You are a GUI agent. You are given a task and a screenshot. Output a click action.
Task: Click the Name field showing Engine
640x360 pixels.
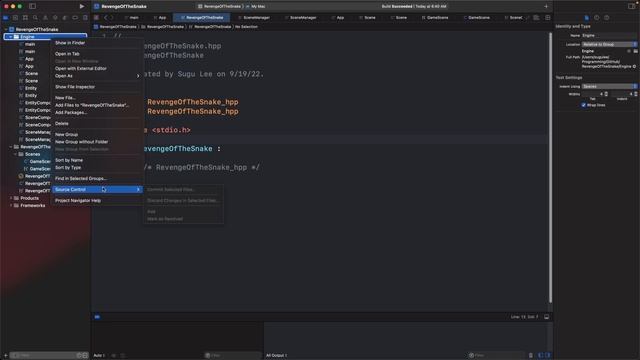(x=609, y=36)
